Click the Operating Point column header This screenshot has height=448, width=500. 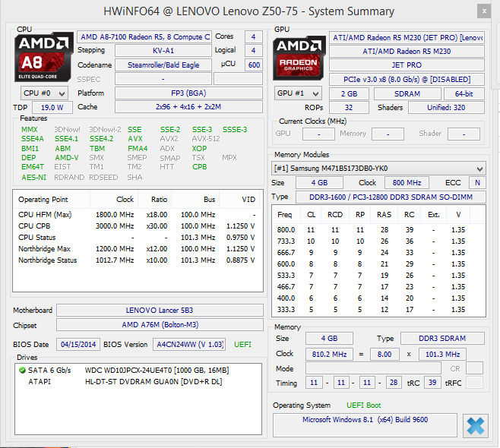click(x=52, y=200)
